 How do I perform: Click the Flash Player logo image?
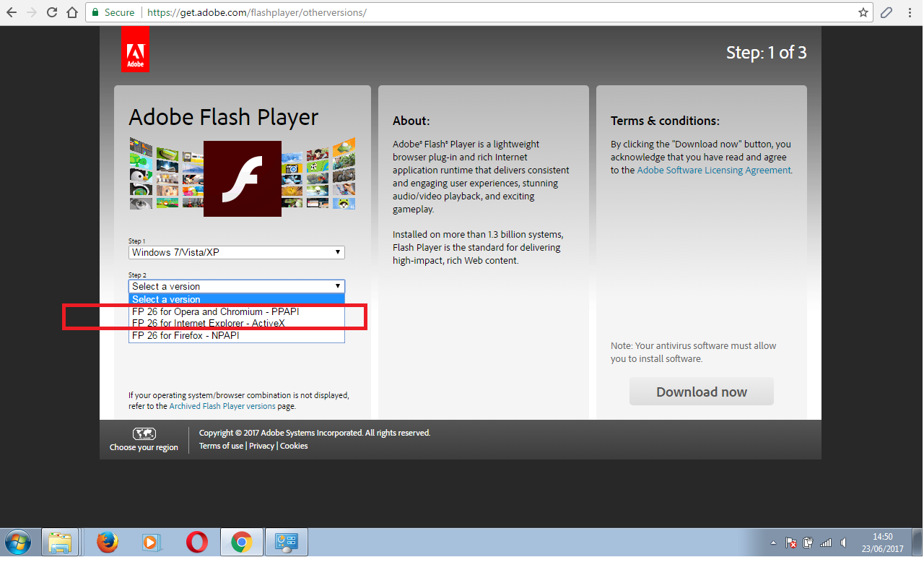(243, 178)
